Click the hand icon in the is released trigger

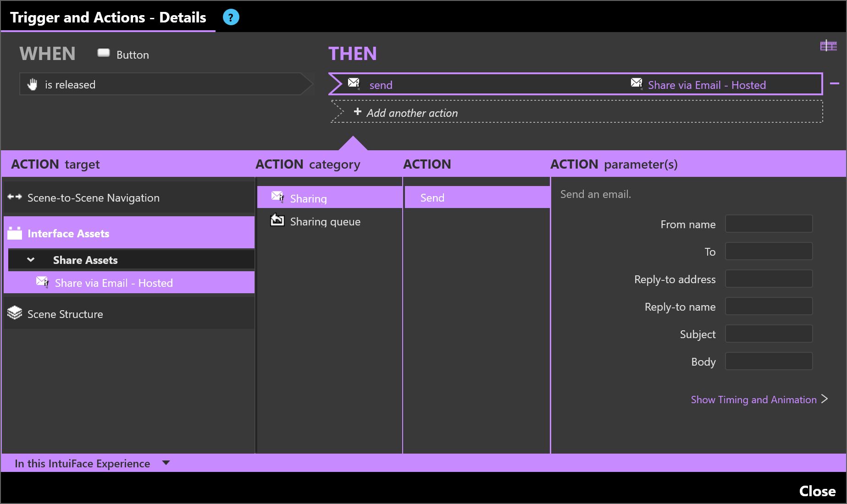tap(33, 84)
